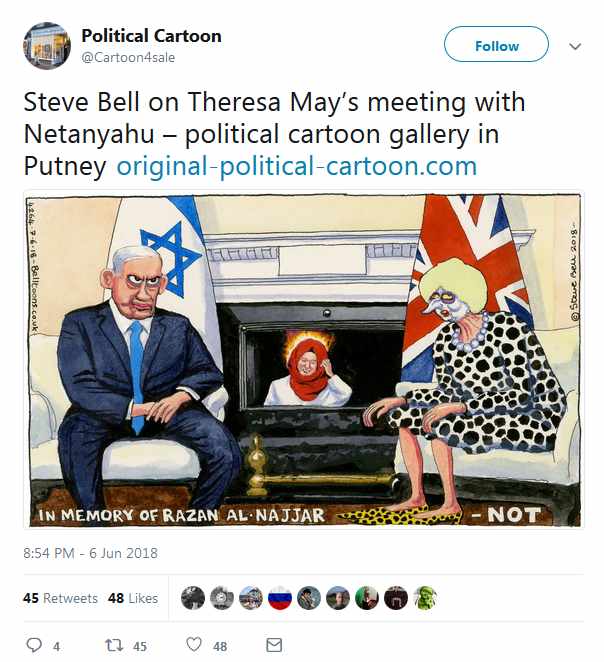Click the liker avatar after the Russian flag

tap(309, 598)
